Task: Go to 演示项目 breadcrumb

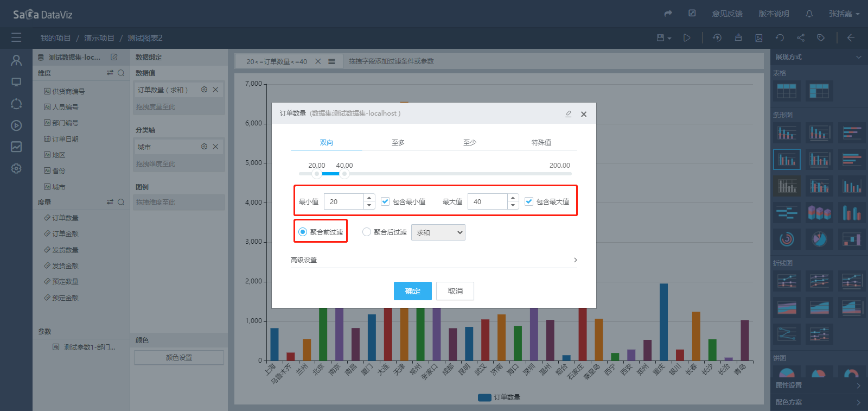Action: tap(99, 38)
